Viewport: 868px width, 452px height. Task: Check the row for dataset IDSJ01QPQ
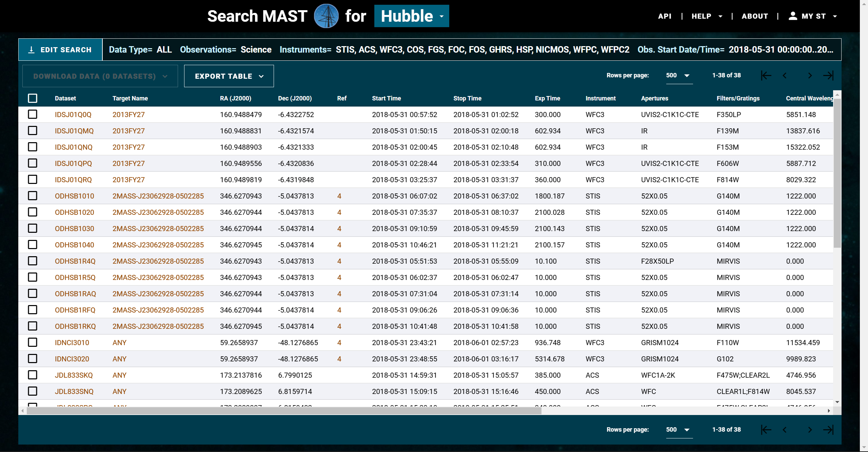click(33, 163)
